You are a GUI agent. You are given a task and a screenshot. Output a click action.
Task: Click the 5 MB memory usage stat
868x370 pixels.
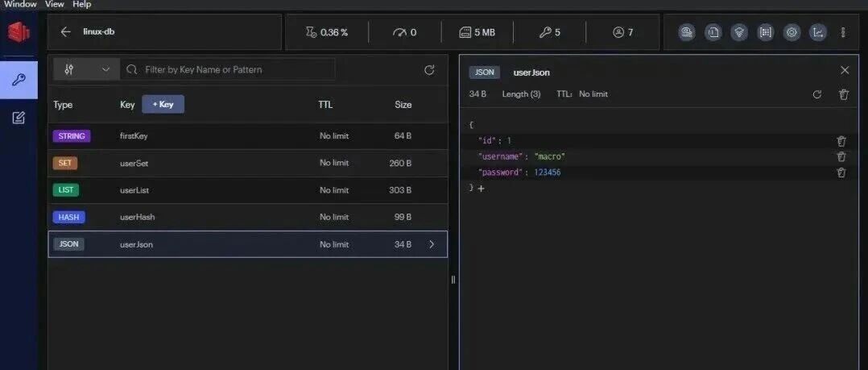(477, 32)
